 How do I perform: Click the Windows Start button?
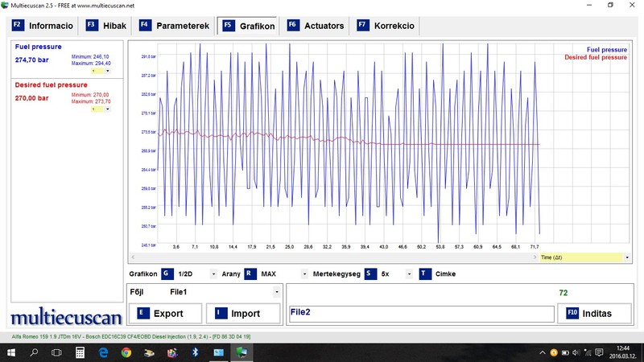tap(11, 352)
